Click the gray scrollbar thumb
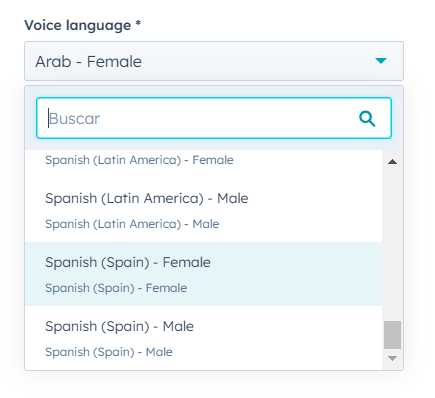Viewport: 435px width, 398px height. click(392, 335)
